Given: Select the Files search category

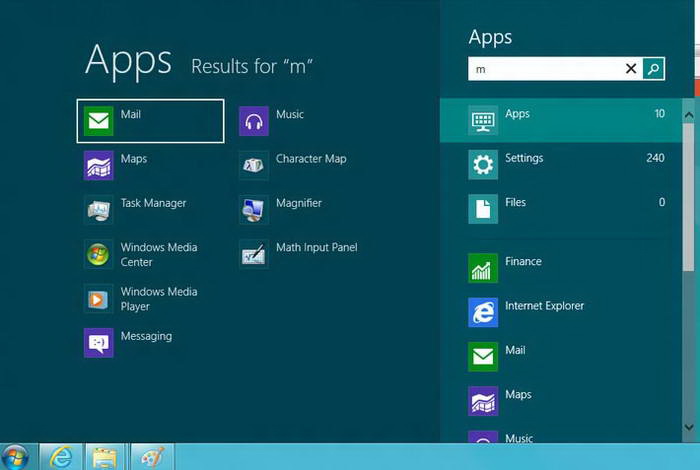Looking at the screenshot, I should tap(561, 209).
